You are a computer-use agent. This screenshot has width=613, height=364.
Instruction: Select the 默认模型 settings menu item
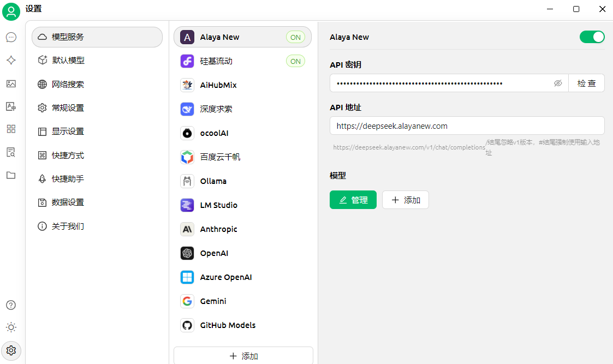click(68, 61)
